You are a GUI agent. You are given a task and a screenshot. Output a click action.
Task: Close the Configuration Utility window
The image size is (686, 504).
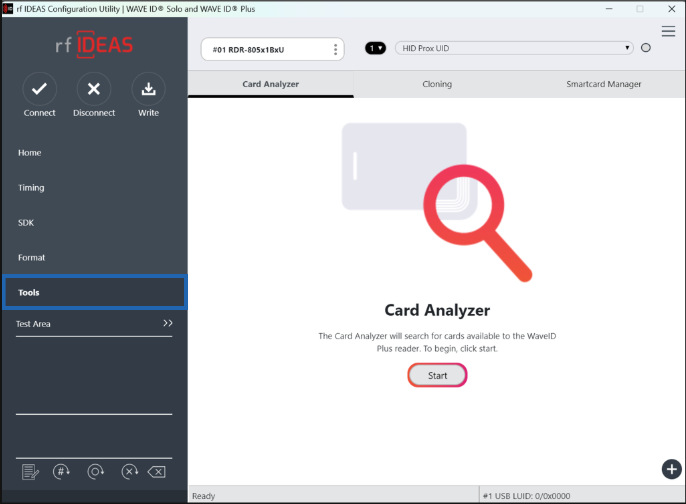(x=672, y=9)
